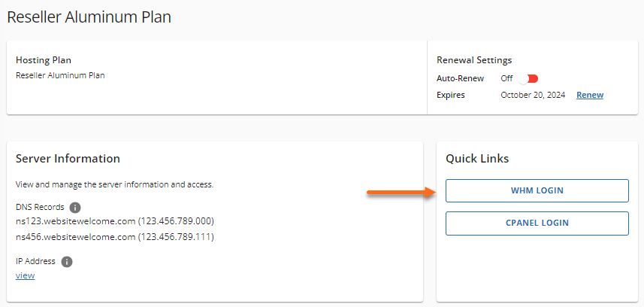The image size is (644, 307).
Task: Click the DNS Records label
Action: point(40,207)
